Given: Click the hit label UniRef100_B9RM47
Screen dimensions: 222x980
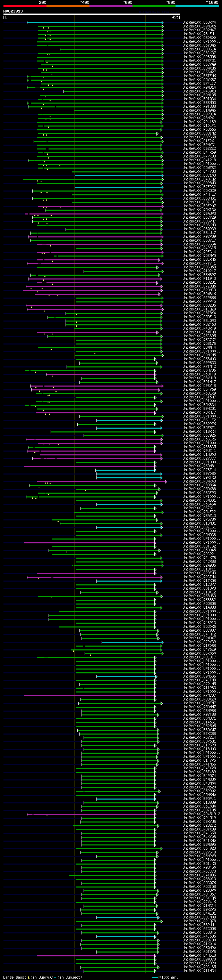Looking at the screenshot, I should pyautogui.click(x=199, y=30).
